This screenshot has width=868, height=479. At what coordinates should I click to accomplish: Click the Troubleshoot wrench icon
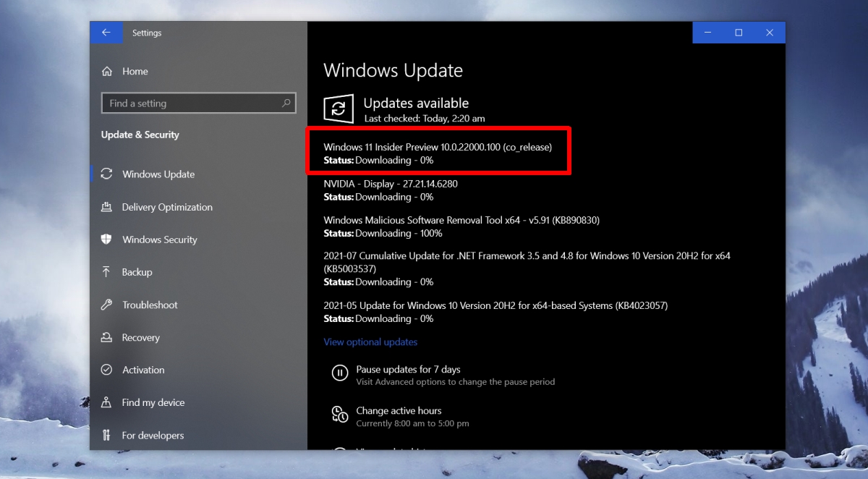(x=106, y=305)
